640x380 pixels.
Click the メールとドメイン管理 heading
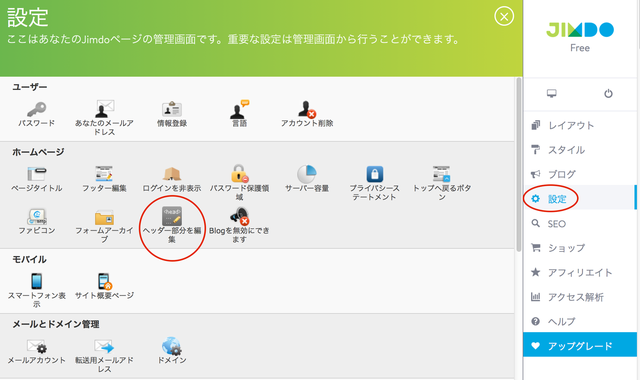coord(56,324)
